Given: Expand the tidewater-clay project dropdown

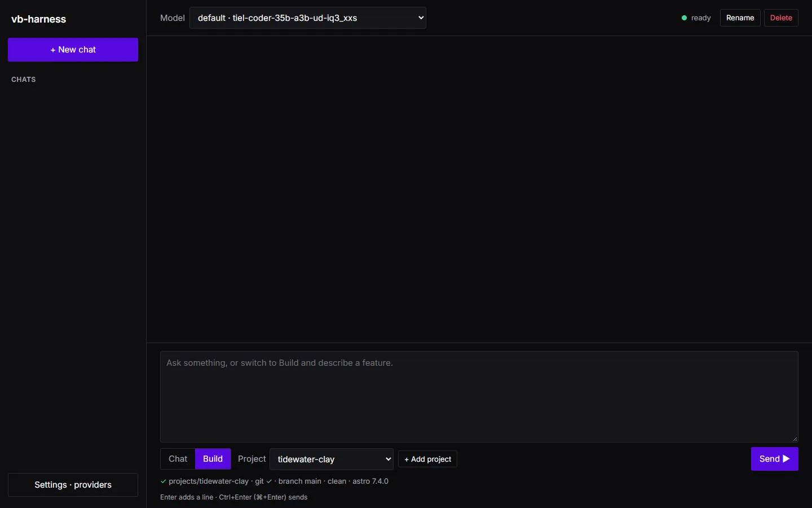Looking at the screenshot, I should click(x=332, y=459).
